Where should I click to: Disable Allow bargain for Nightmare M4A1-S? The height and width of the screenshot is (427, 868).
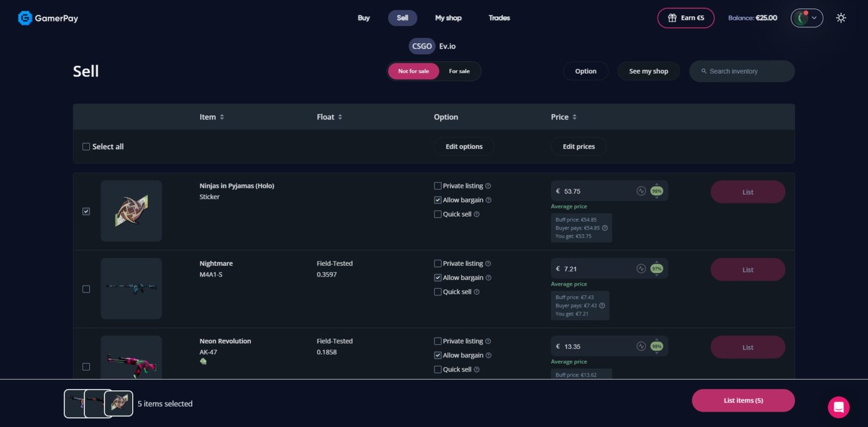[438, 277]
